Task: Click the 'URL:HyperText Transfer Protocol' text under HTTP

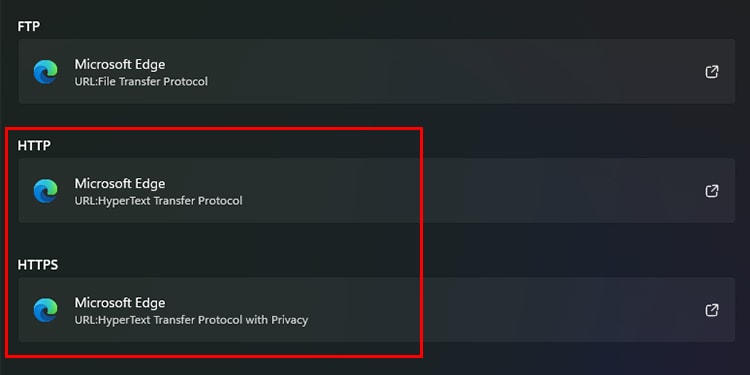Action: [x=158, y=201]
